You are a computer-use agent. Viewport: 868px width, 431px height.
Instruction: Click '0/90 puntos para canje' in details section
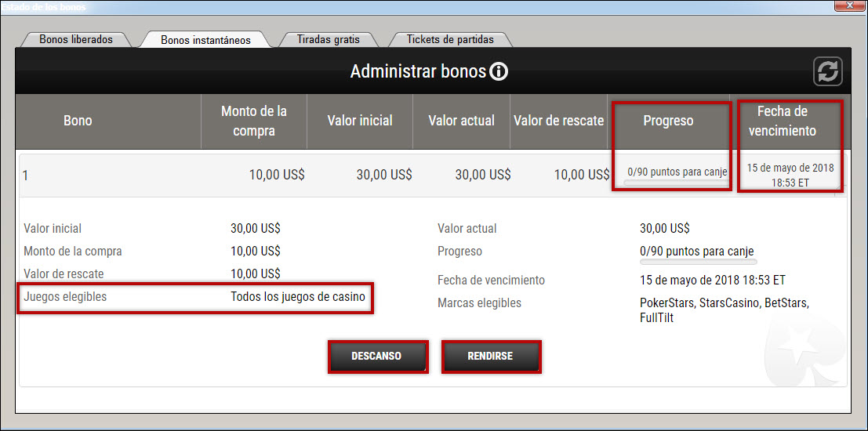click(x=697, y=252)
